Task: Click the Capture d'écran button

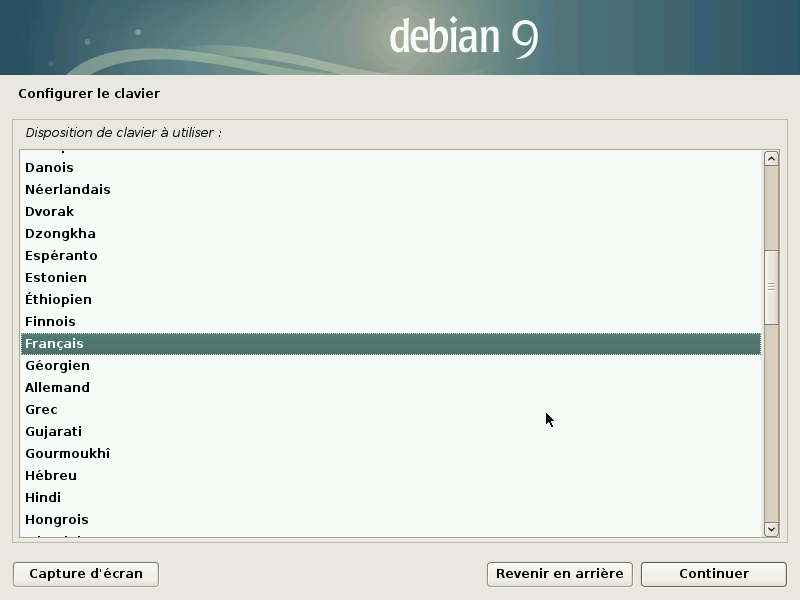Action: point(85,574)
